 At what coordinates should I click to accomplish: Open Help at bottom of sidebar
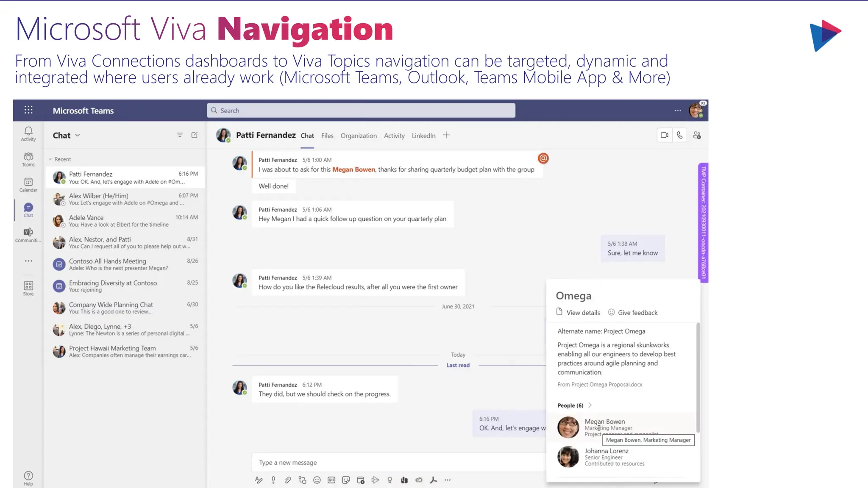coord(28,479)
